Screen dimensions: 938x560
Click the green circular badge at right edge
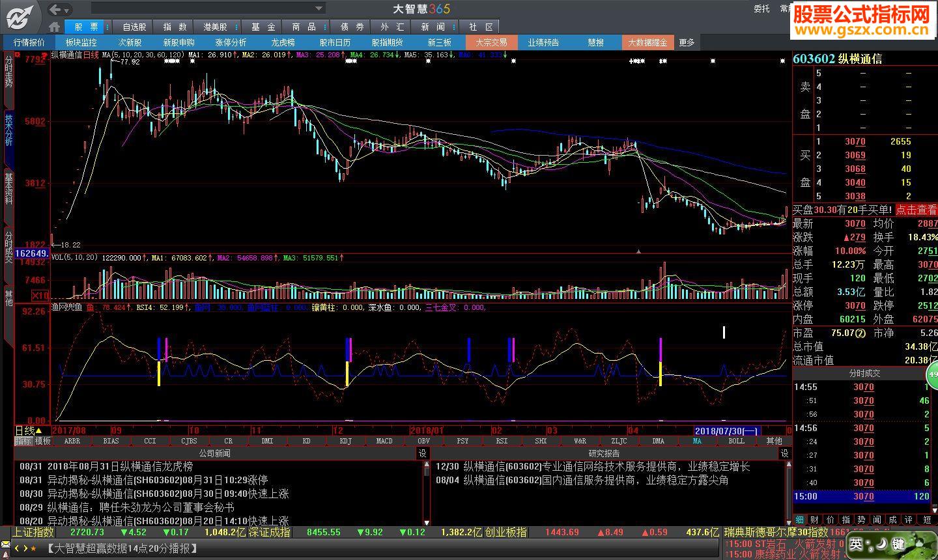click(x=932, y=376)
